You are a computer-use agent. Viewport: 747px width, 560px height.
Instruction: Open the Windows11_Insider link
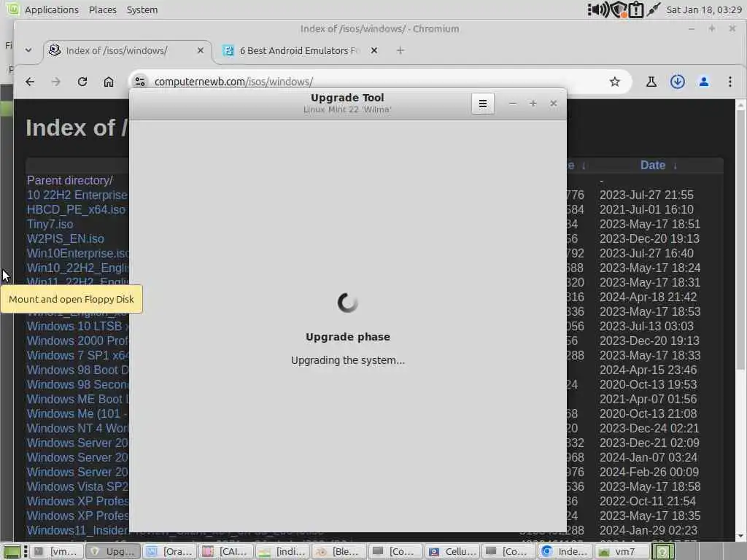(x=77, y=530)
